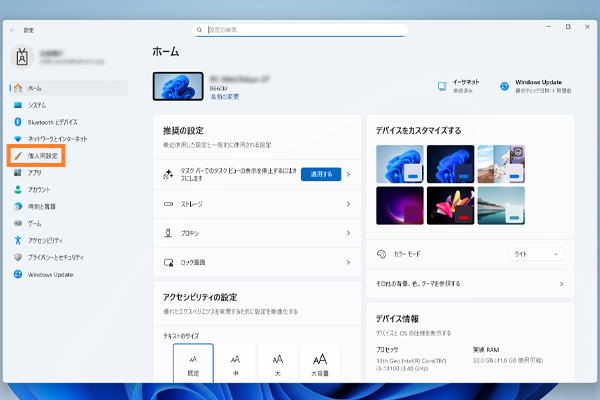The width and height of the screenshot is (600, 400).
Task: Select 大 text size option
Action: pyautogui.click(x=278, y=364)
